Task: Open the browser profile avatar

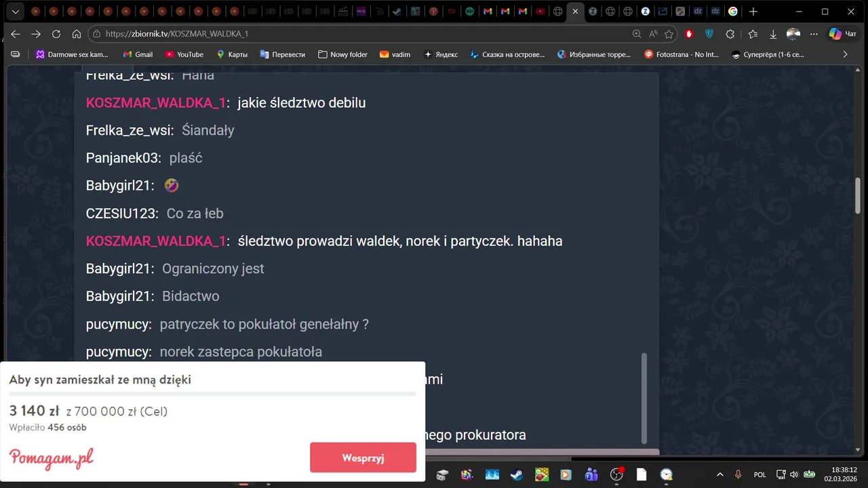Action: [x=793, y=34]
